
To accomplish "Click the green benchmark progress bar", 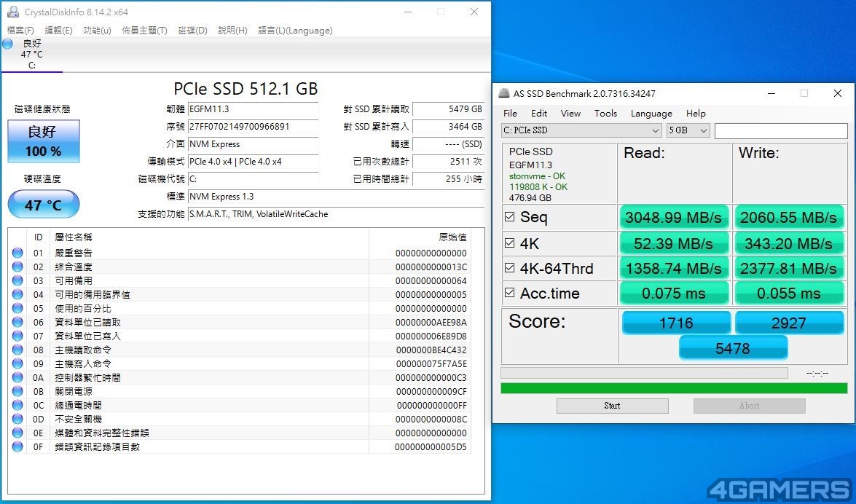I will (674, 388).
